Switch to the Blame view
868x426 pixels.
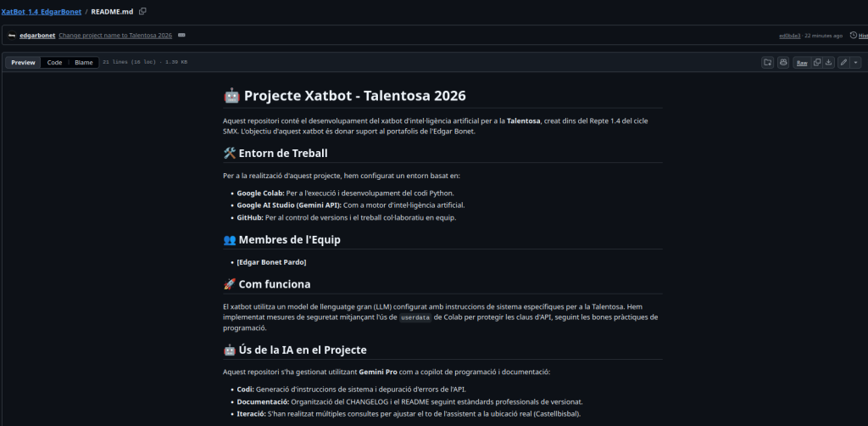tap(84, 62)
